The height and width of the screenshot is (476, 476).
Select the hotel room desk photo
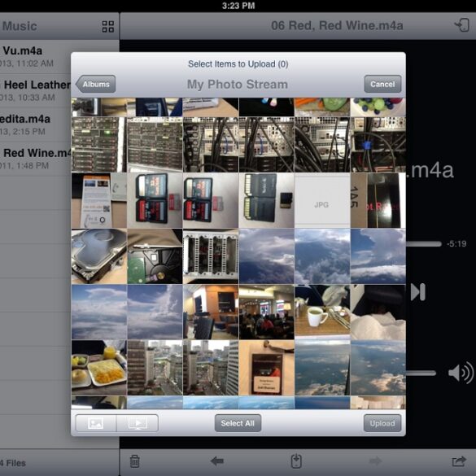pos(211,312)
